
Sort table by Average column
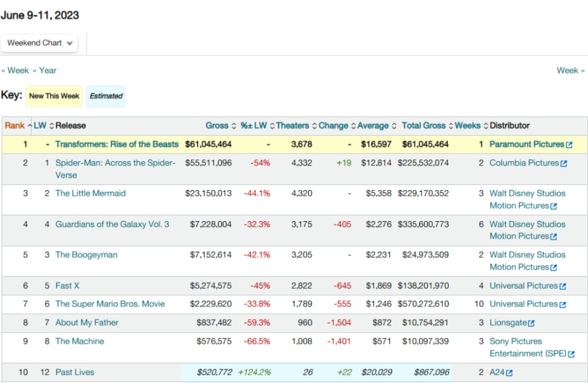(x=376, y=126)
